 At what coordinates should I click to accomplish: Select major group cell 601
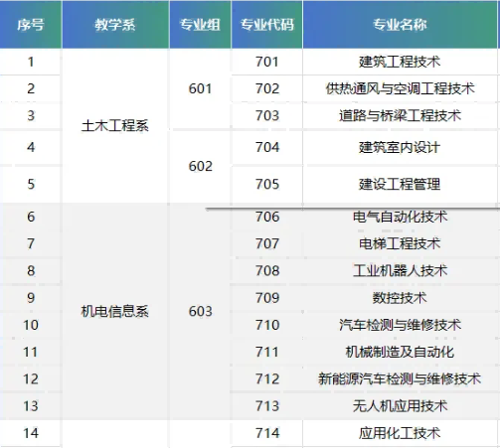click(200, 88)
